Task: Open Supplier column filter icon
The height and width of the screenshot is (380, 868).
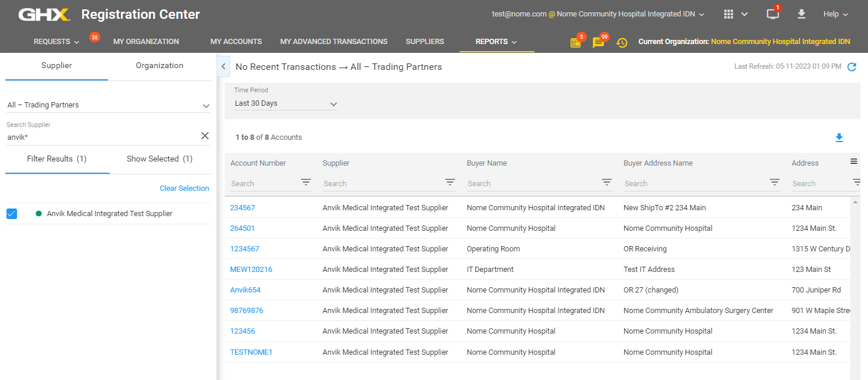Action: click(450, 182)
